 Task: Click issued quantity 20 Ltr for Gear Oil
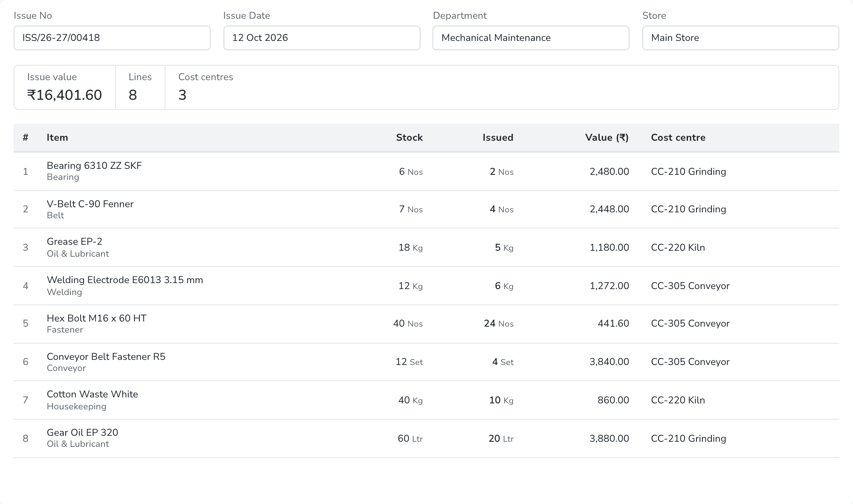[501, 439]
